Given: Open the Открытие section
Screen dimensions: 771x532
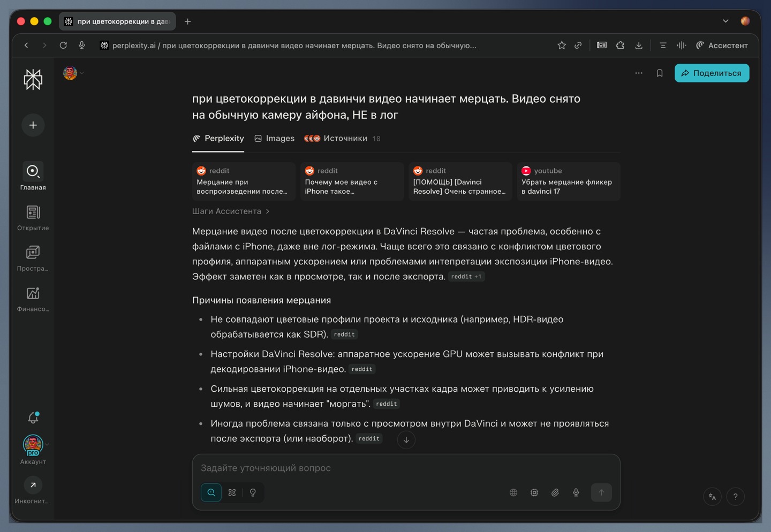Looking at the screenshot, I should (x=33, y=217).
